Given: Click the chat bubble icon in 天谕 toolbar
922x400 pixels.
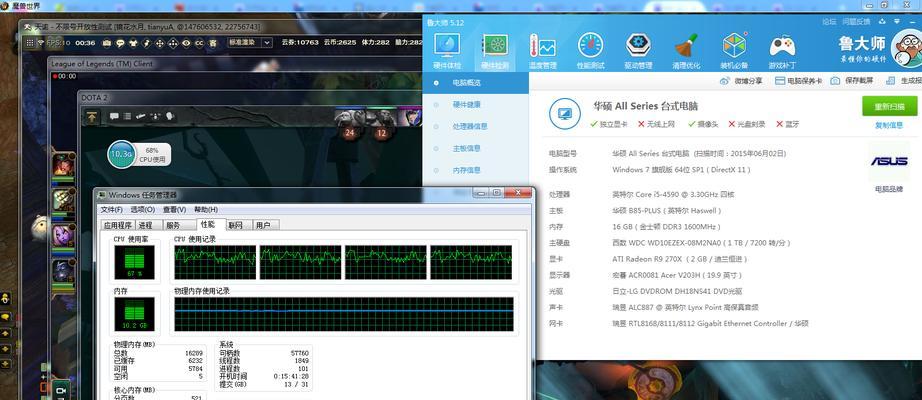Looking at the screenshot, I should (120, 43).
